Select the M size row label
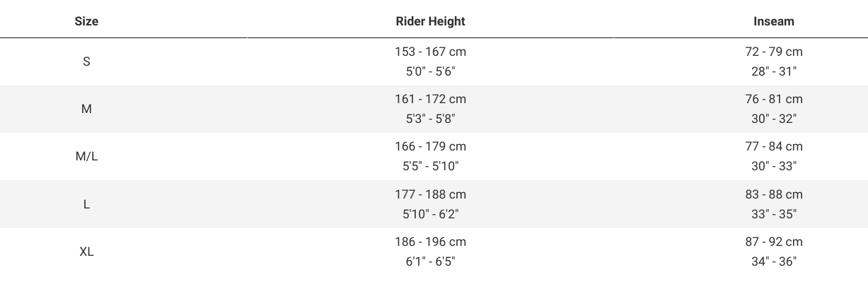The width and height of the screenshot is (868, 289). (86, 109)
